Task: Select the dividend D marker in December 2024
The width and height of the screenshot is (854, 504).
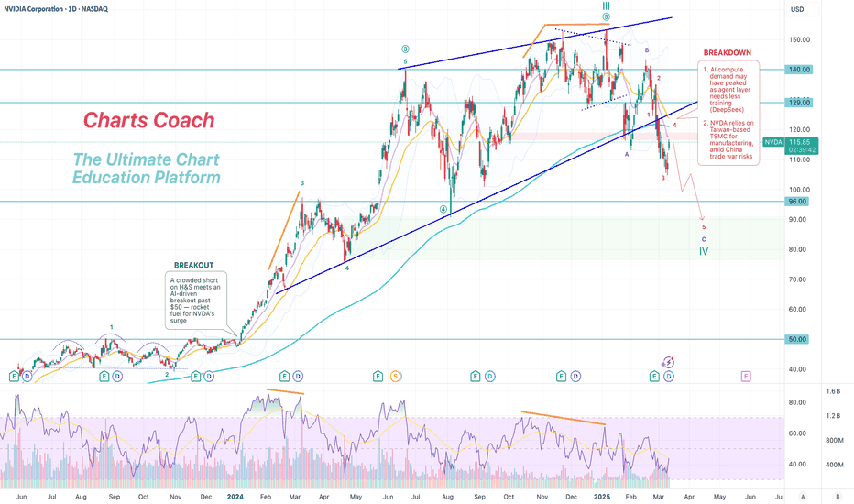Action: tap(575, 376)
